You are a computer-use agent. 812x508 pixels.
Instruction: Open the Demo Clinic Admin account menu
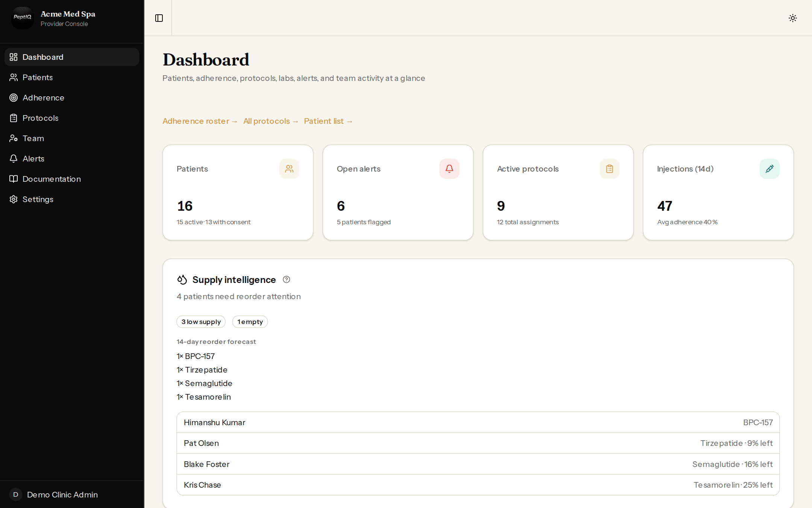pos(72,494)
